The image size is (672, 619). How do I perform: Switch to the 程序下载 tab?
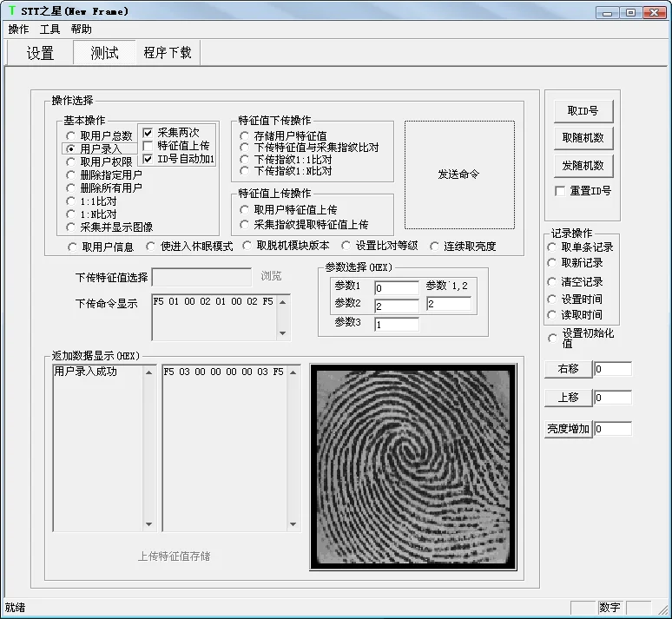(x=168, y=53)
